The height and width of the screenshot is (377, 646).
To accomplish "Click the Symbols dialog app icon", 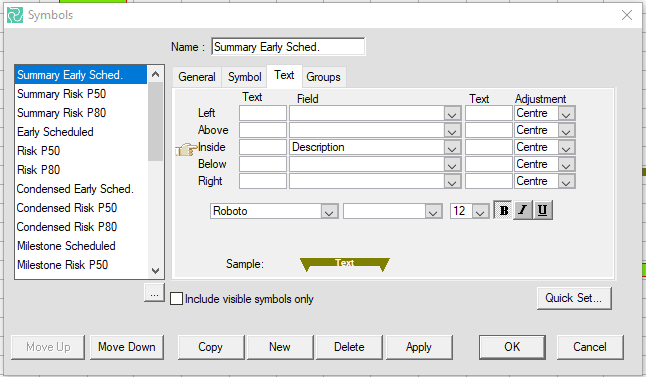I will coord(15,15).
